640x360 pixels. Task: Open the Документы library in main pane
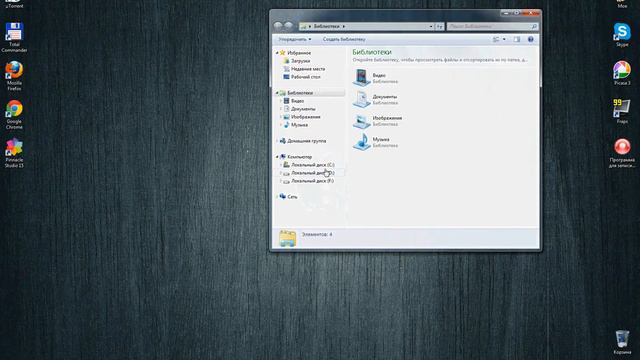click(x=375, y=99)
